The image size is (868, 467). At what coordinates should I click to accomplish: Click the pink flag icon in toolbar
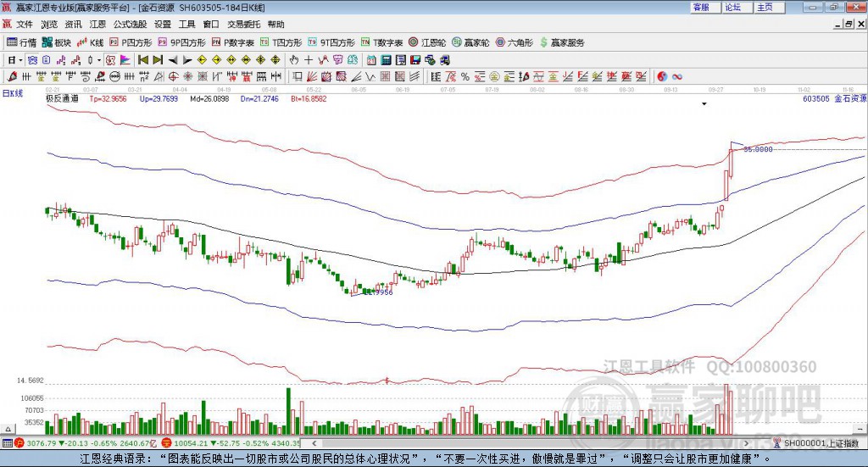(125, 60)
